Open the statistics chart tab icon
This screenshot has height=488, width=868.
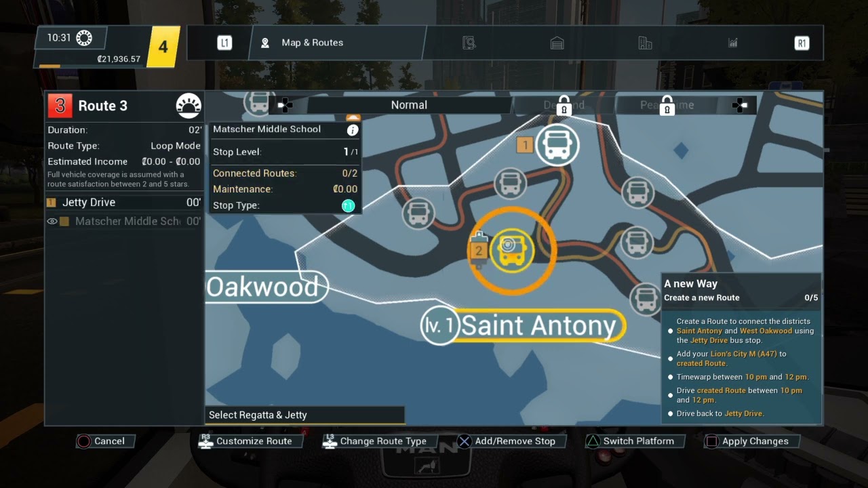(x=733, y=43)
